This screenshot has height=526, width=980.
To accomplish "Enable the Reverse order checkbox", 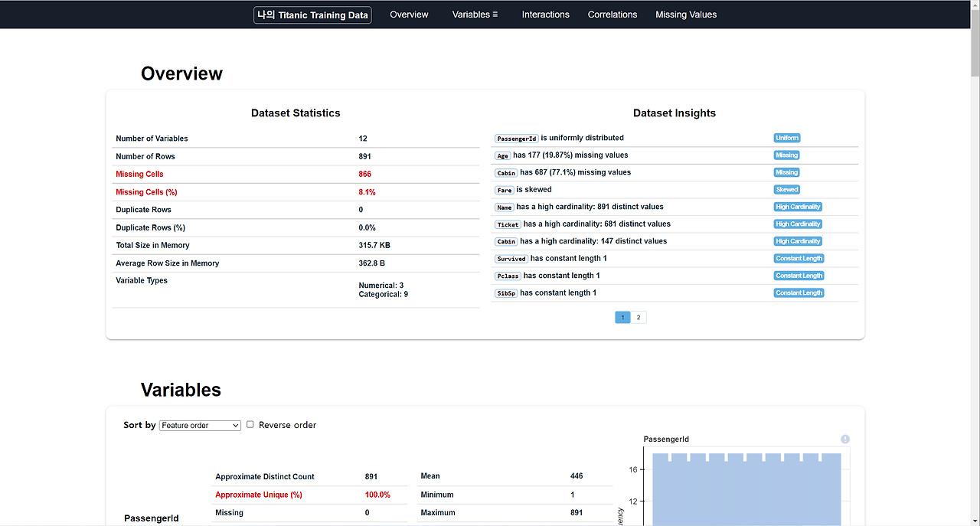I will pos(250,425).
